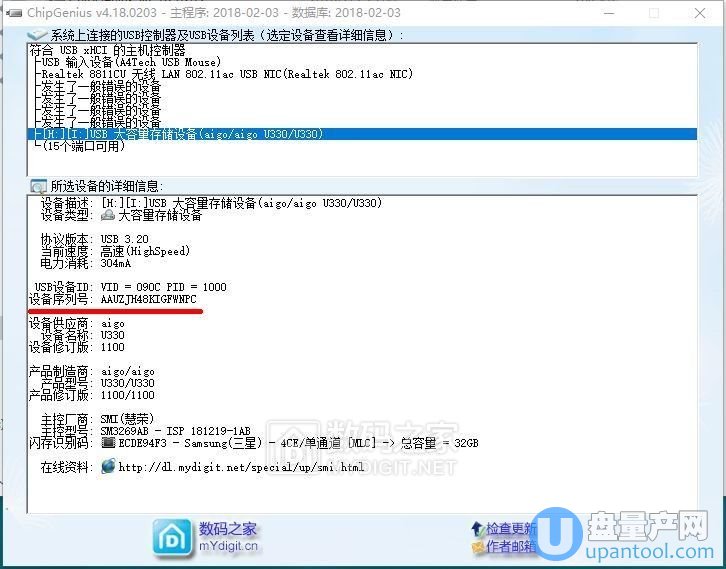Open the dl.mydigit.net smi.html link
Viewport: 726px width, 569px height.
(241, 467)
